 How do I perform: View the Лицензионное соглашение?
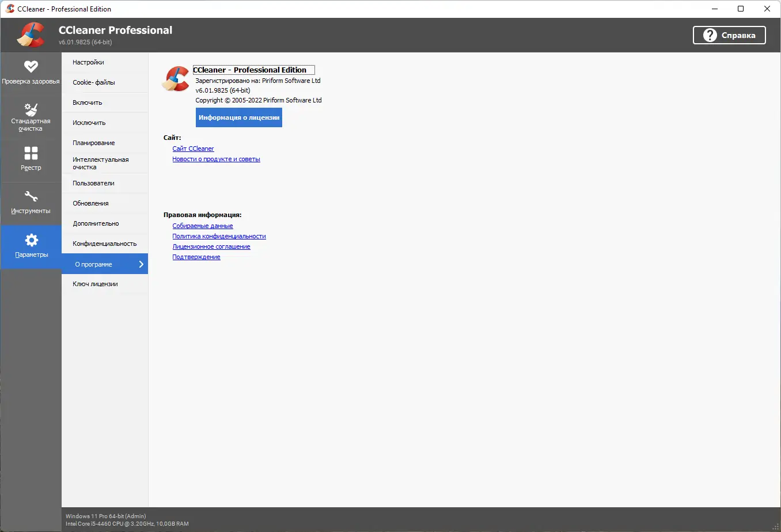(211, 246)
